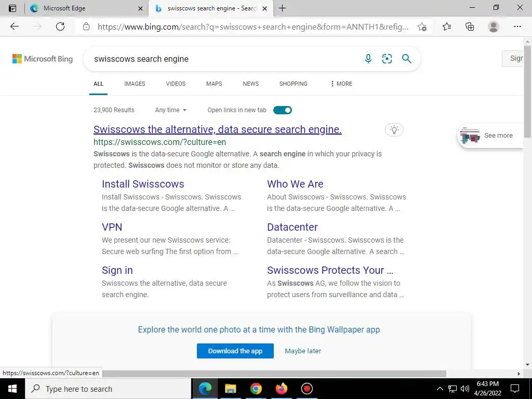Open the VPN sublink
The width and height of the screenshot is (532, 399).
(112, 227)
